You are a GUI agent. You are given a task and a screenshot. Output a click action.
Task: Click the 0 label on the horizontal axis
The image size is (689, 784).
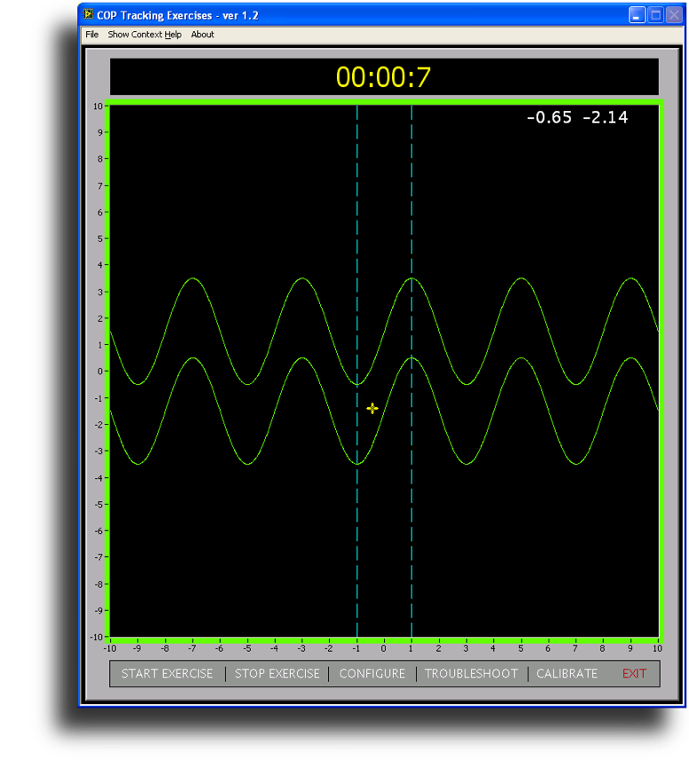tap(384, 647)
